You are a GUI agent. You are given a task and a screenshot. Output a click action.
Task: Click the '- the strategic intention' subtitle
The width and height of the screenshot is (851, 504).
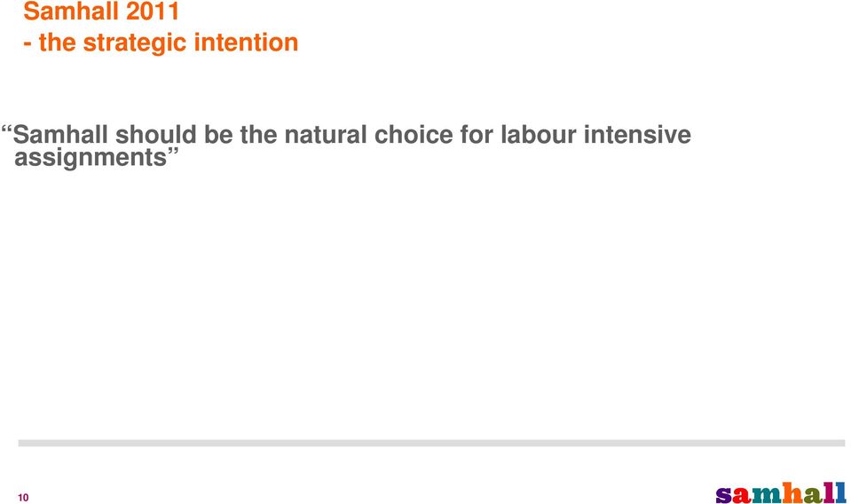(x=161, y=43)
